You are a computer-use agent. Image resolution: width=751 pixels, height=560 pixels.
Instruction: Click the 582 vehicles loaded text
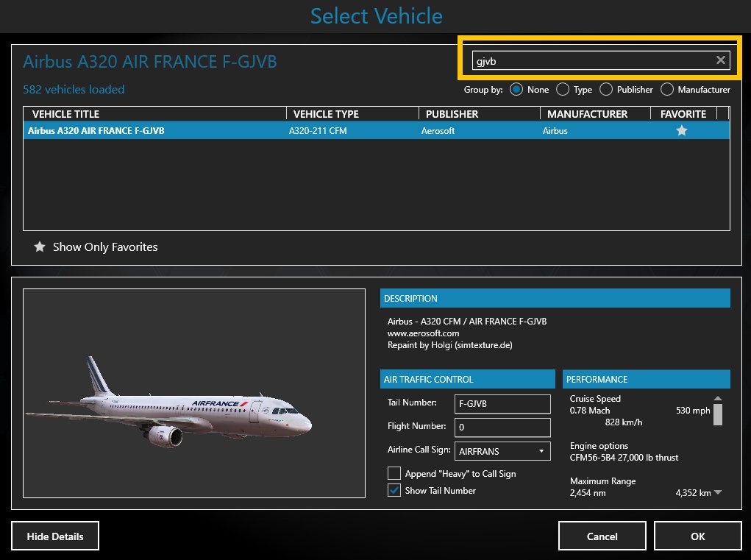click(74, 90)
